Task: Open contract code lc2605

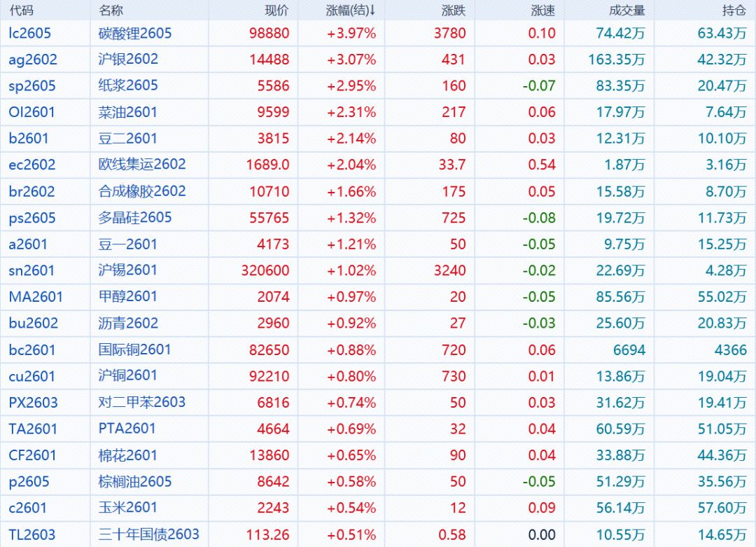Action: tap(30, 33)
